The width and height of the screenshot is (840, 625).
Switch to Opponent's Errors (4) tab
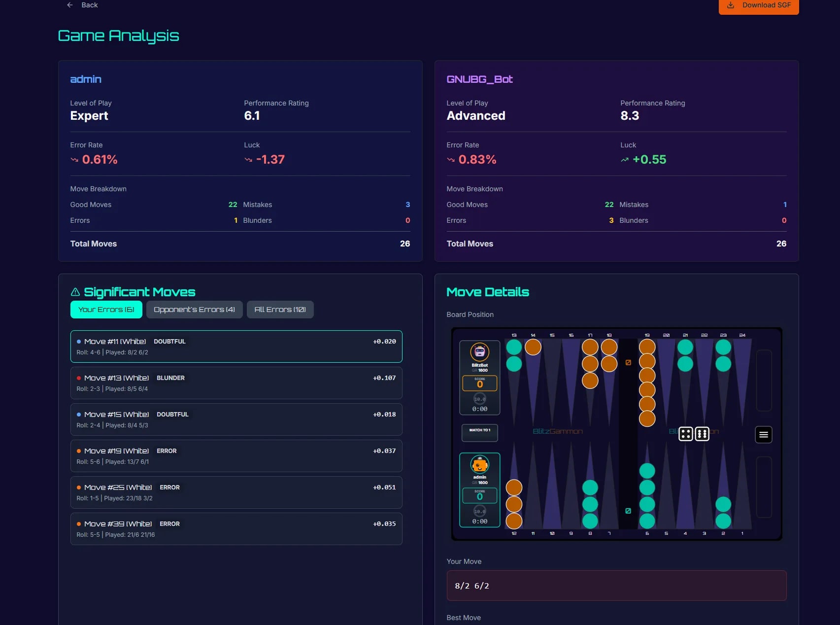pos(194,310)
